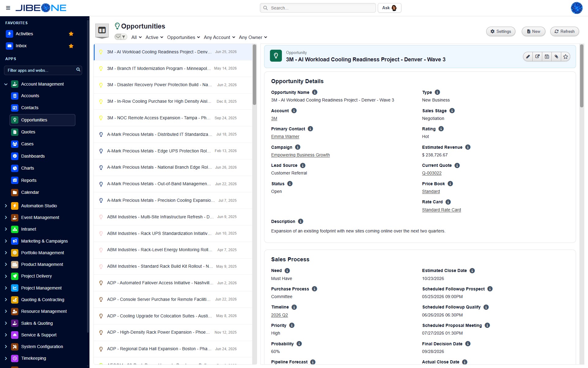The width and height of the screenshot is (588, 368).
Task: Open Charts from the sidebar
Action: tap(28, 168)
